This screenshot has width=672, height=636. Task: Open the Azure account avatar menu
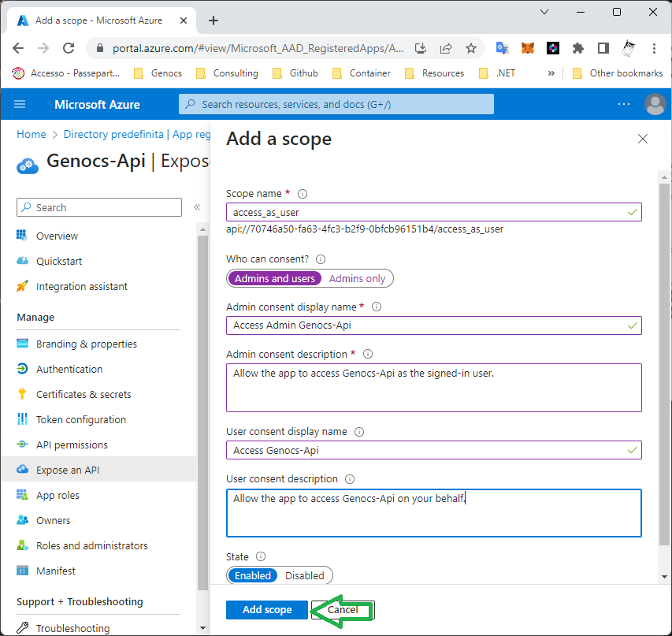[655, 104]
